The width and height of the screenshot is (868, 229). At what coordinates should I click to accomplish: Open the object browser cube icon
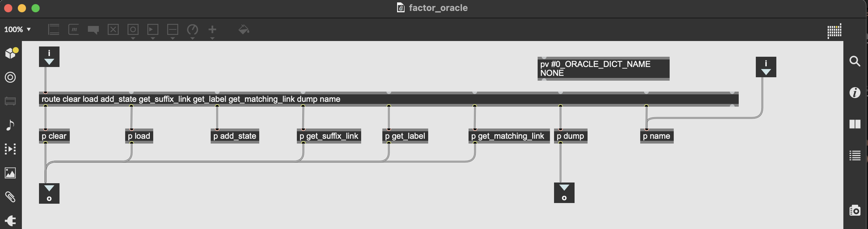(x=11, y=53)
